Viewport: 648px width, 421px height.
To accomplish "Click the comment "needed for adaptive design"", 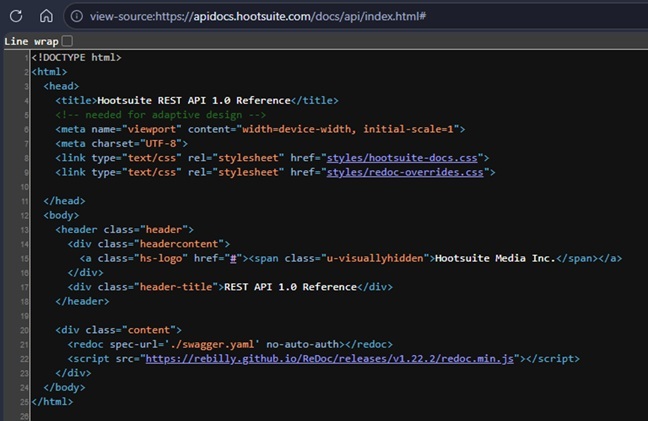I will tap(164, 115).
